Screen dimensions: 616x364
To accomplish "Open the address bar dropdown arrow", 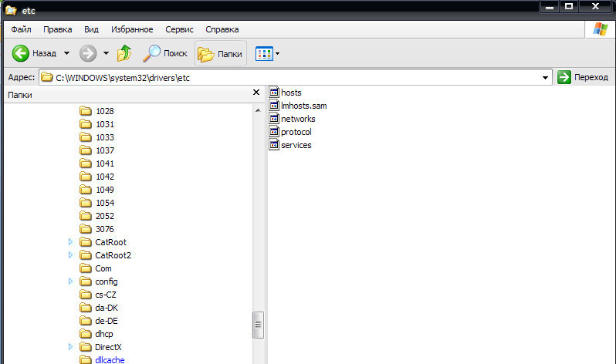I will (x=546, y=77).
